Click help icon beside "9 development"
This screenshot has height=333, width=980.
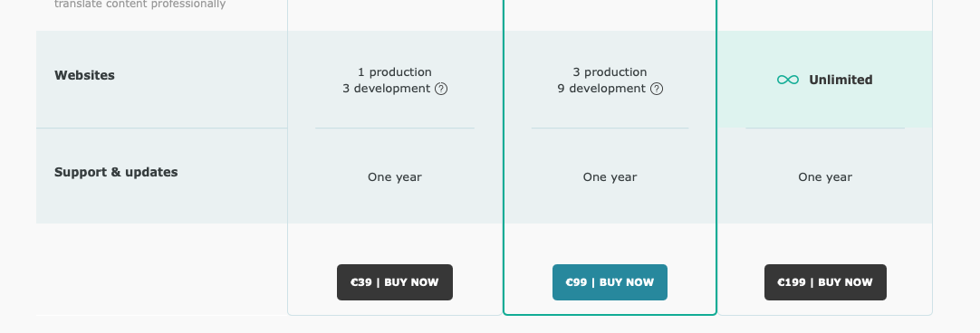[657, 89]
